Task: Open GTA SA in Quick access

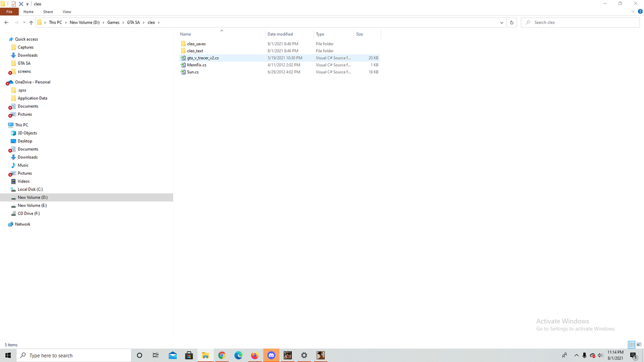Action: [24, 63]
